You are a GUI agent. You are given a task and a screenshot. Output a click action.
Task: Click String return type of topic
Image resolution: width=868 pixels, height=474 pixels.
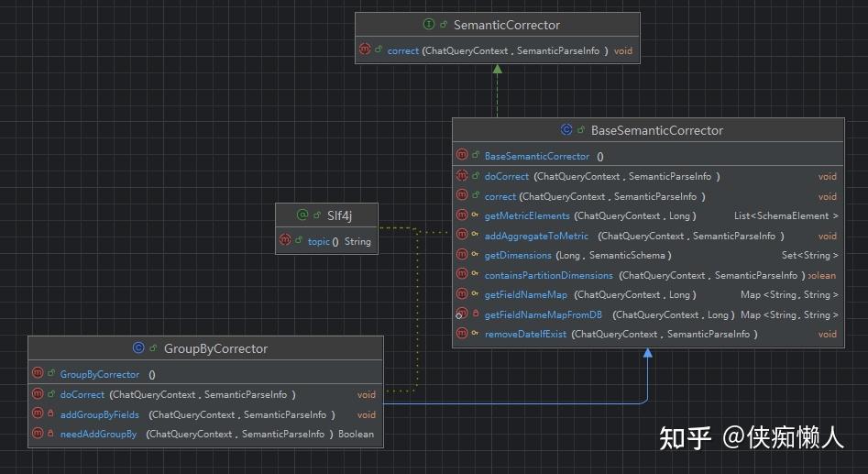[x=357, y=241]
